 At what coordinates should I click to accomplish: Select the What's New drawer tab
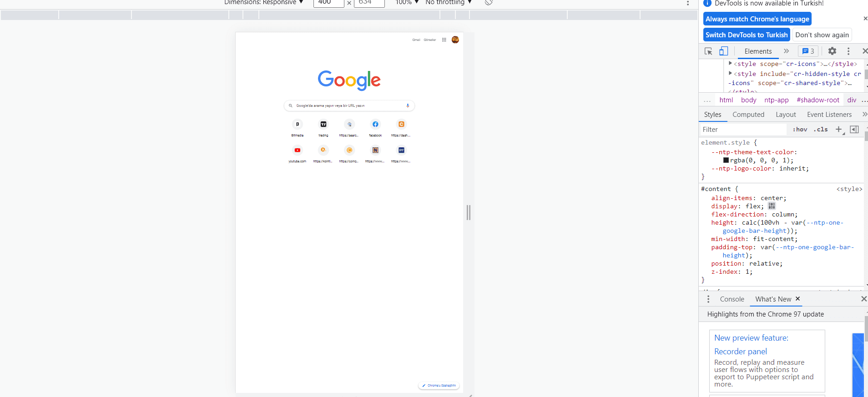(773, 299)
